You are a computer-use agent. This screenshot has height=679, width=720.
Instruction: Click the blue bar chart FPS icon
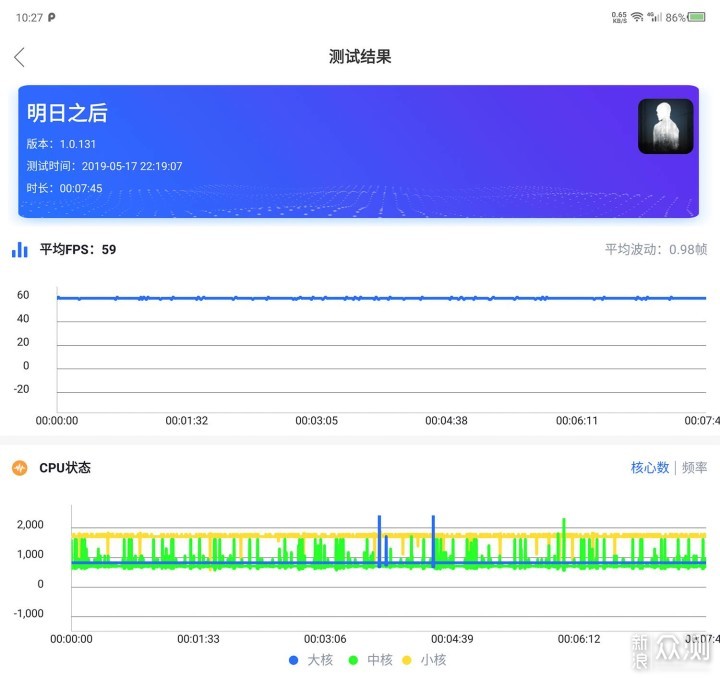click(20, 250)
